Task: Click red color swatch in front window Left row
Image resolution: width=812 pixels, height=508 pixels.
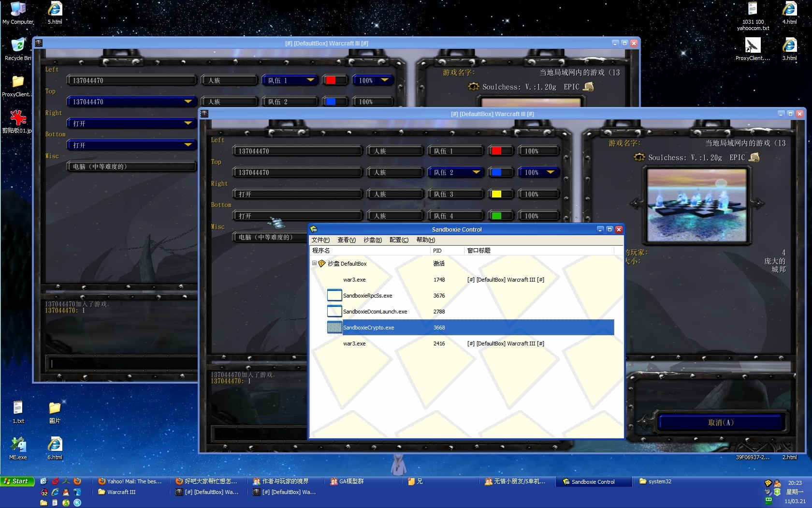Action: click(x=496, y=151)
